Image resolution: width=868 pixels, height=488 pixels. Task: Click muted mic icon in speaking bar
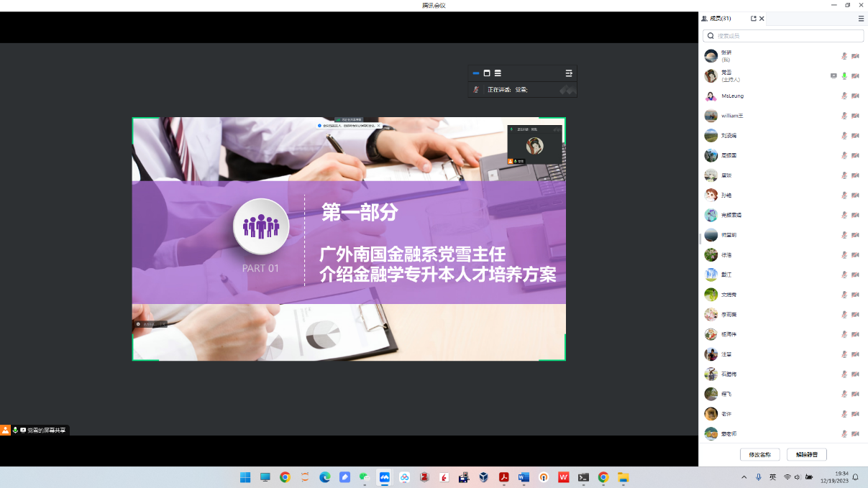pyautogui.click(x=476, y=90)
